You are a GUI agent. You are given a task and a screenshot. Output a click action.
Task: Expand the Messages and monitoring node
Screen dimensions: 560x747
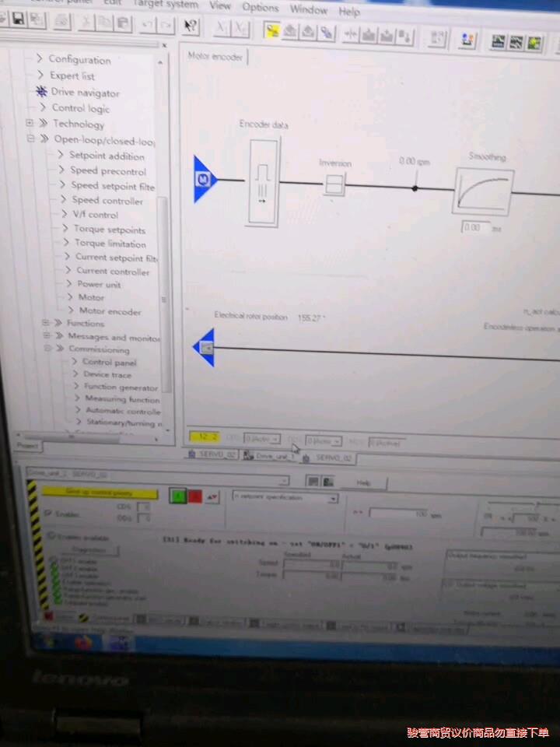[x=47, y=335]
